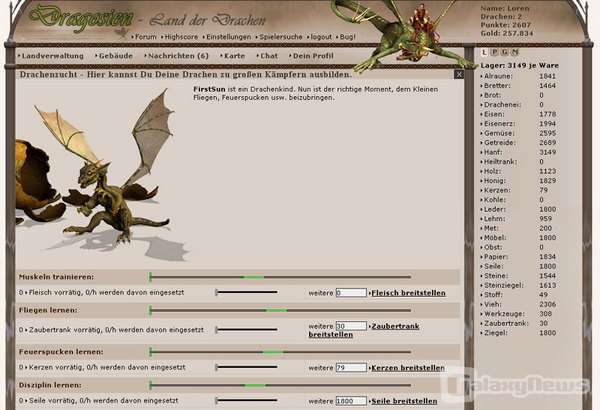This screenshot has height=410, width=600.
Task: Adjust the Muskeln trainieren slider
Action: [x=280, y=277]
